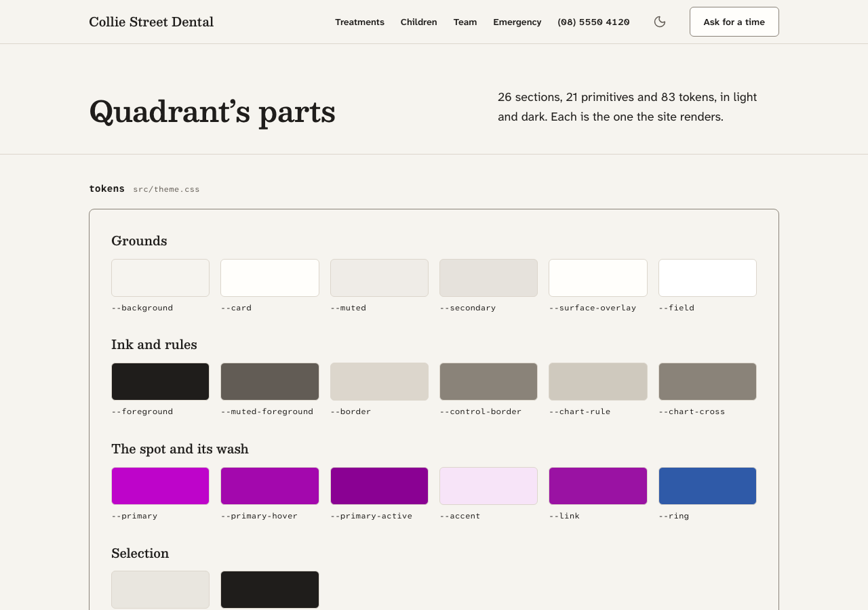Viewport: 868px width, 610px height.
Task: Click the blue --ring swatch
Action: click(707, 486)
